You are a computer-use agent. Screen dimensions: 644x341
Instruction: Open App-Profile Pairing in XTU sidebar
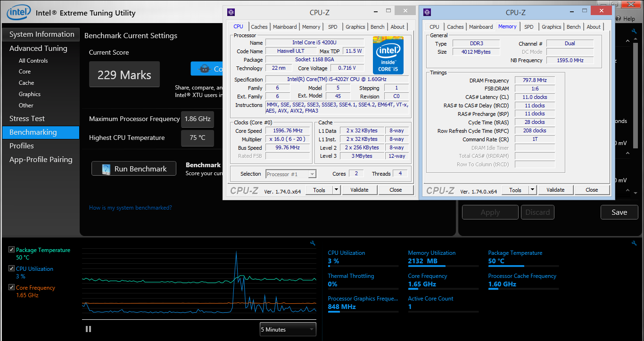pyautogui.click(x=41, y=160)
